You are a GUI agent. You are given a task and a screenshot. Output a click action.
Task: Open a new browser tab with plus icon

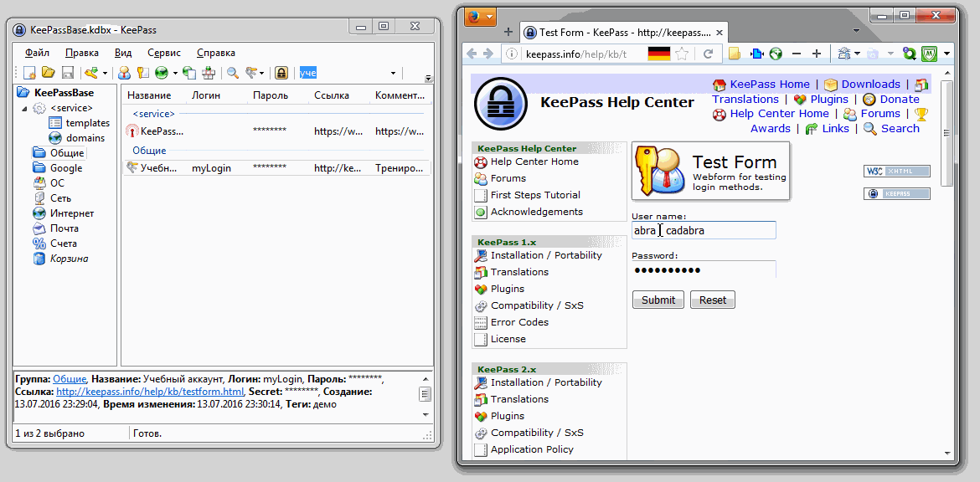[x=508, y=33]
